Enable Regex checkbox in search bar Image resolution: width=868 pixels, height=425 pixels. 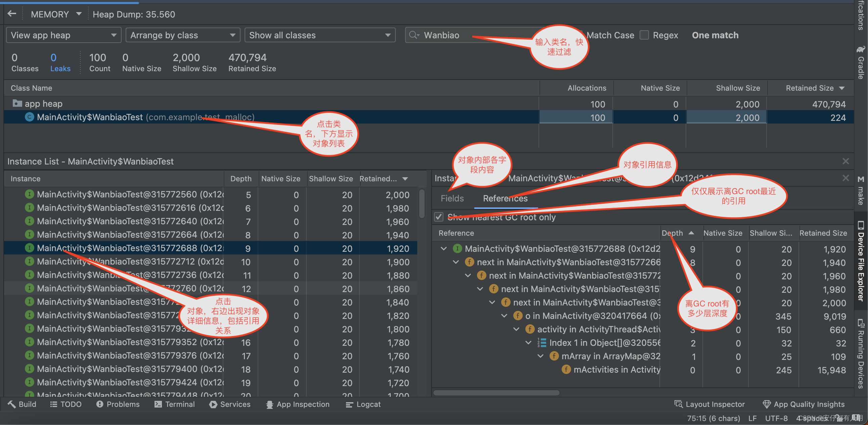coord(644,35)
